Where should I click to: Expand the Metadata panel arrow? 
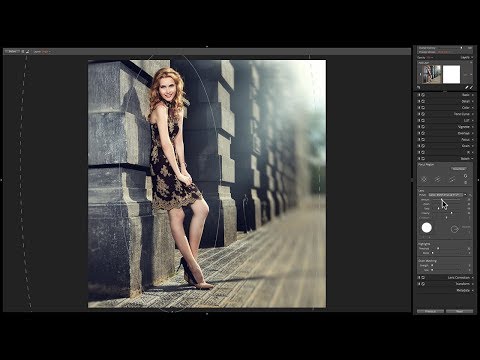click(472, 290)
